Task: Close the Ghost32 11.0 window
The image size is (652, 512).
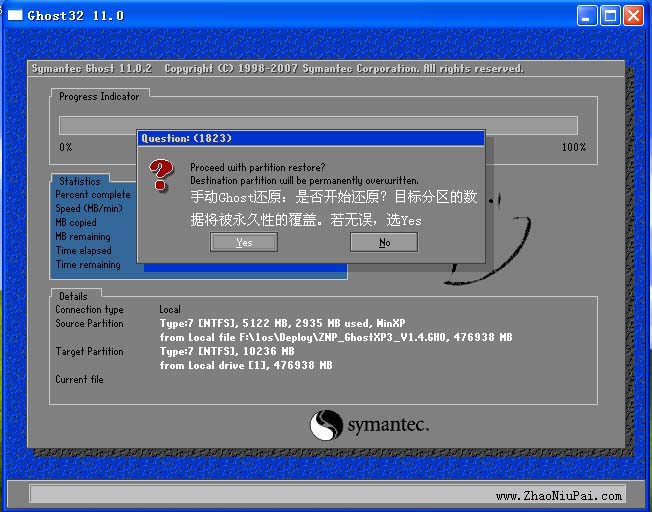Action: click(633, 16)
